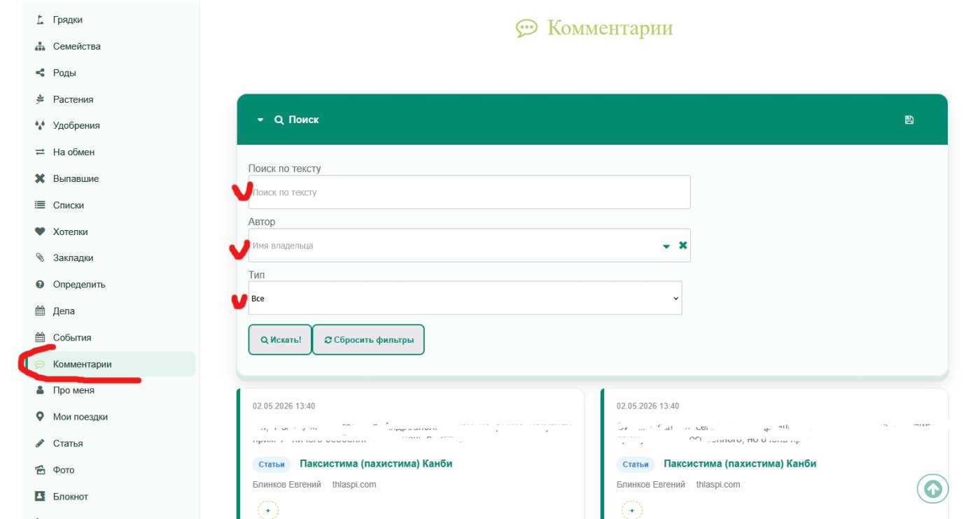Open the right card's Паксистима (пахистима) Канби link
Screen dimensions: 980x519
click(x=740, y=464)
